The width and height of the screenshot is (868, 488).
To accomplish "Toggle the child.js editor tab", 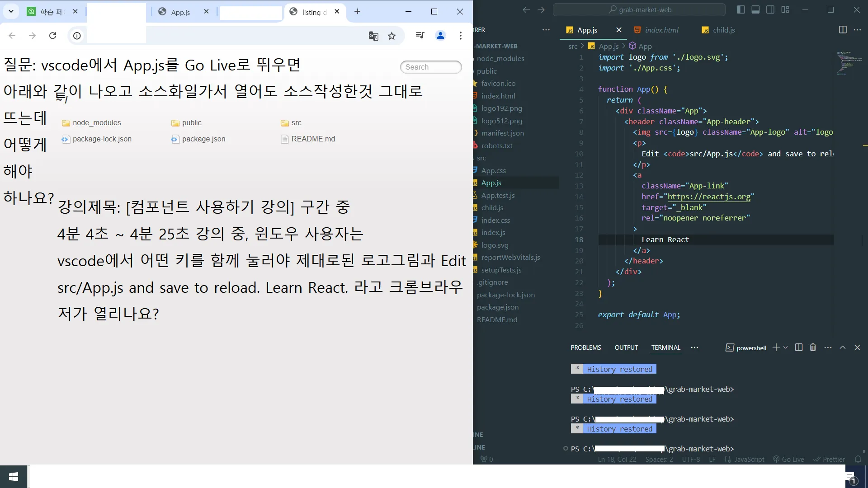I will (x=723, y=30).
